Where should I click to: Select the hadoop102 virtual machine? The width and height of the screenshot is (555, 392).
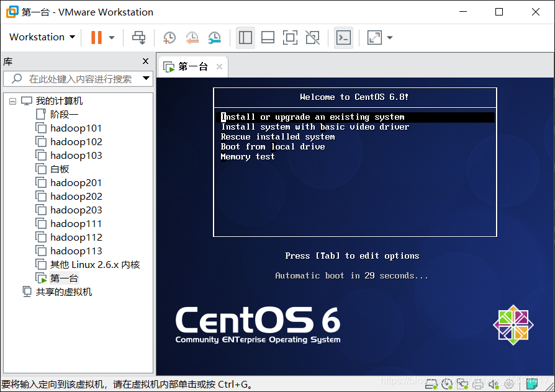[76, 142]
